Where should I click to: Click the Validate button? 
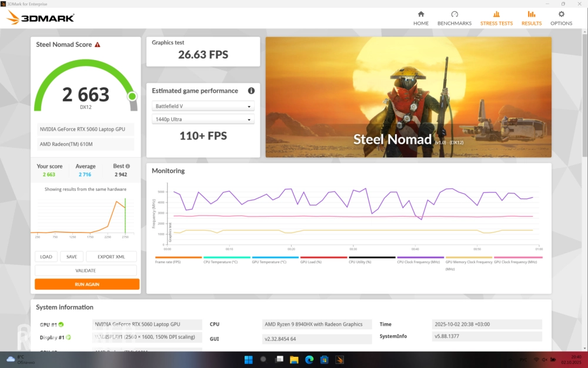(x=86, y=270)
